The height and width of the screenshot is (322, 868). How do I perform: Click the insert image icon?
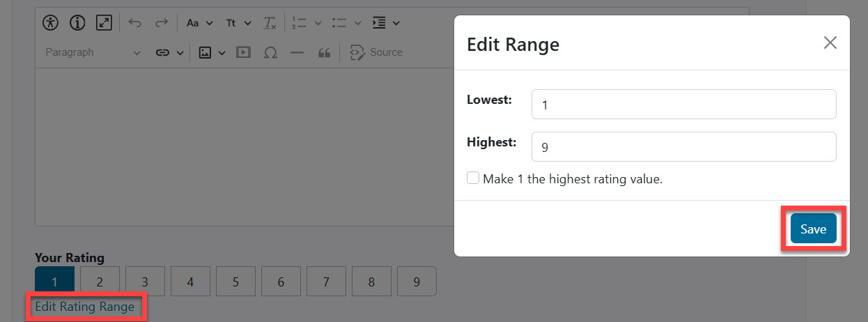[205, 52]
